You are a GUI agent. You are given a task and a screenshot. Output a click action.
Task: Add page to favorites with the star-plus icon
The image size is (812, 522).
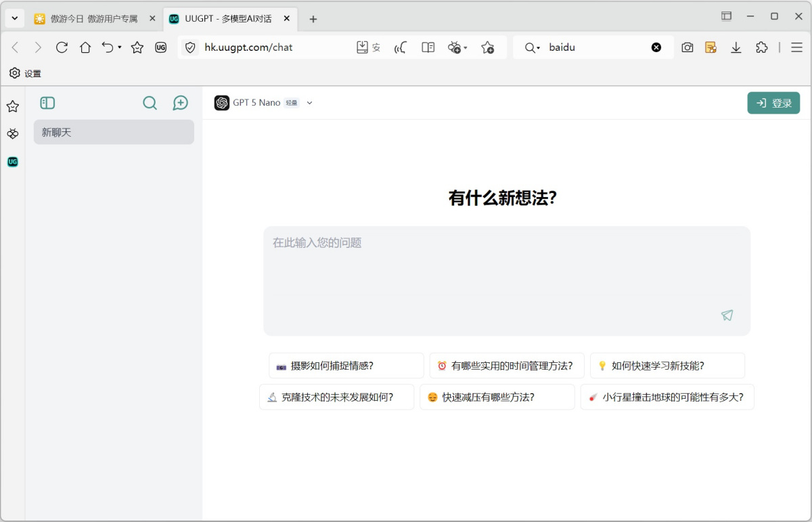[489, 47]
